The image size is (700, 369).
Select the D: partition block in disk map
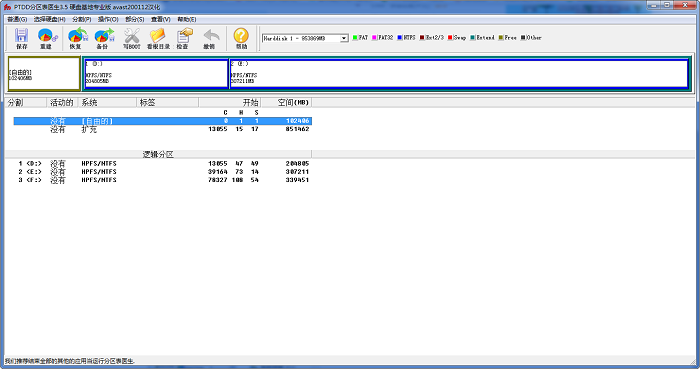(x=156, y=74)
